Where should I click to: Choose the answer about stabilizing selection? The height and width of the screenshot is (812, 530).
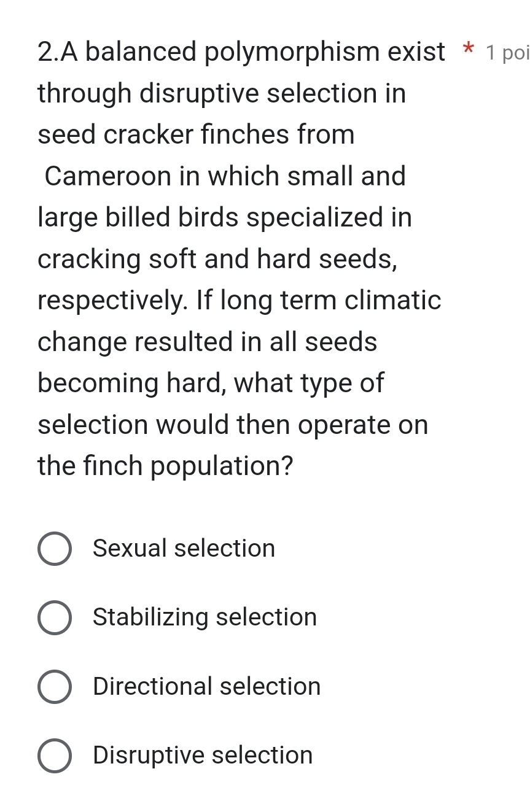(204, 617)
